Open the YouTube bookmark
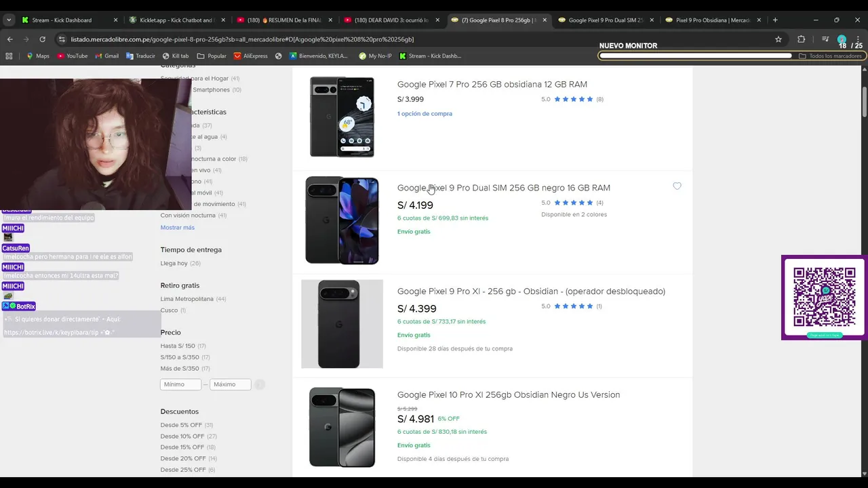 coord(72,56)
